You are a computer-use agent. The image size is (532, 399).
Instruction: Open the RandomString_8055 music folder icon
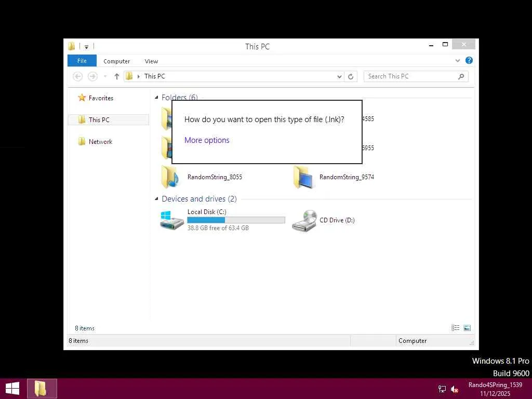[170, 177]
